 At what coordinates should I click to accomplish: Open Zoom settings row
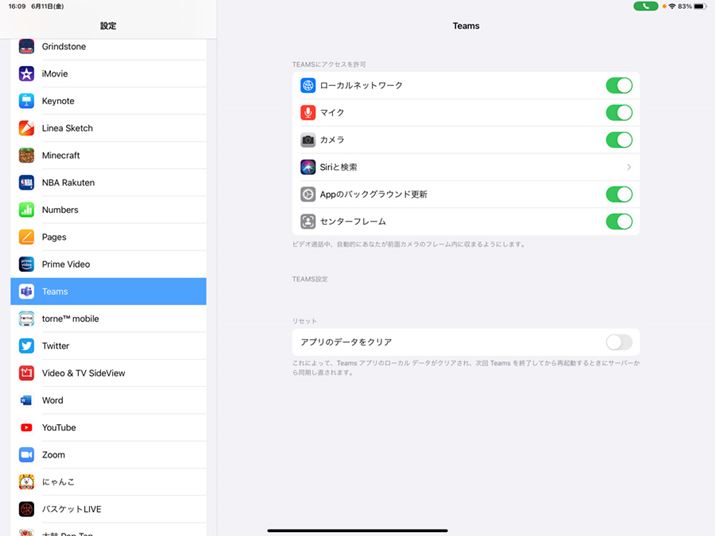(x=109, y=455)
